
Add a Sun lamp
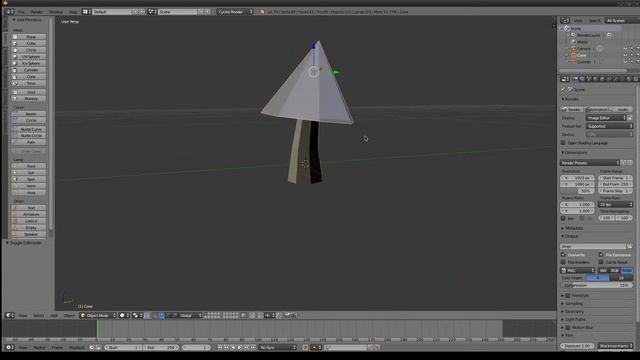click(29, 173)
